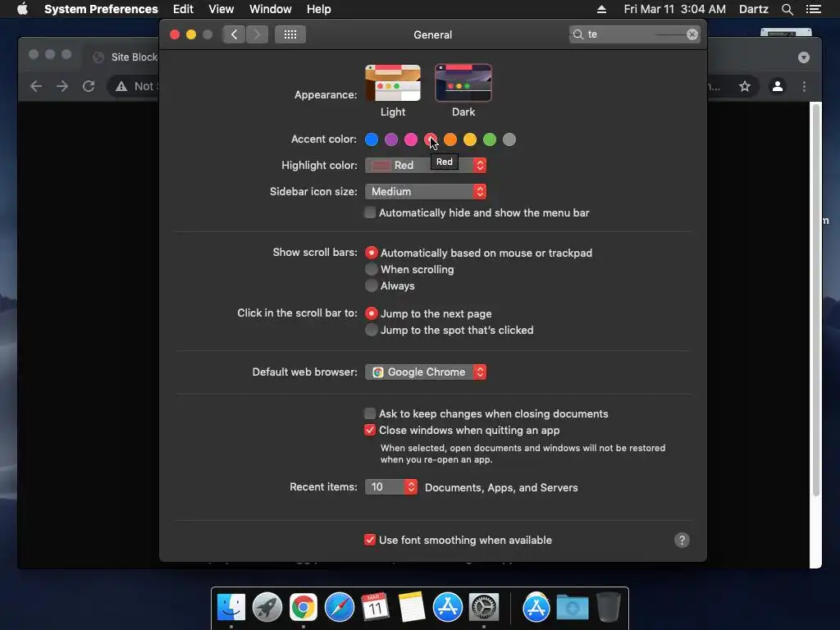Select the orange accent color
840x630 pixels.
click(x=450, y=139)
